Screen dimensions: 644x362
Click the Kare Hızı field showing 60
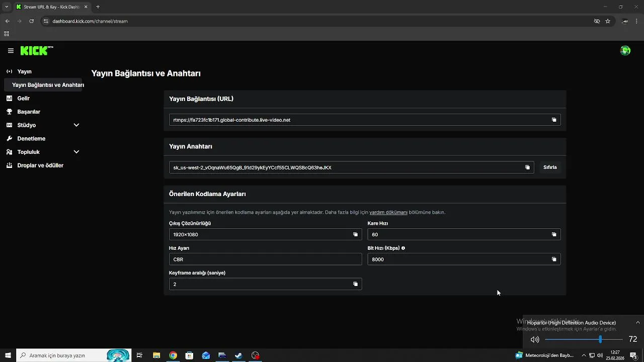[x=464, y=234]
